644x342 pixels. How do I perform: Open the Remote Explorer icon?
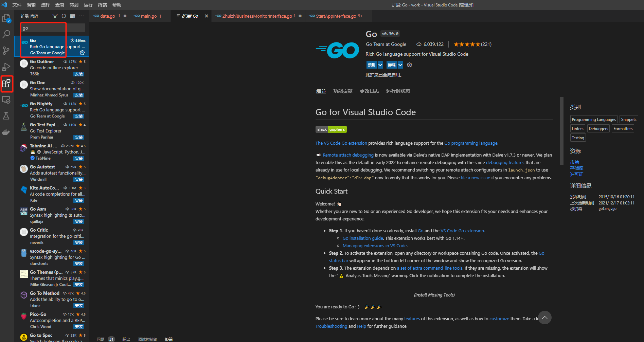pyautogui.click(x=6, y=100)
